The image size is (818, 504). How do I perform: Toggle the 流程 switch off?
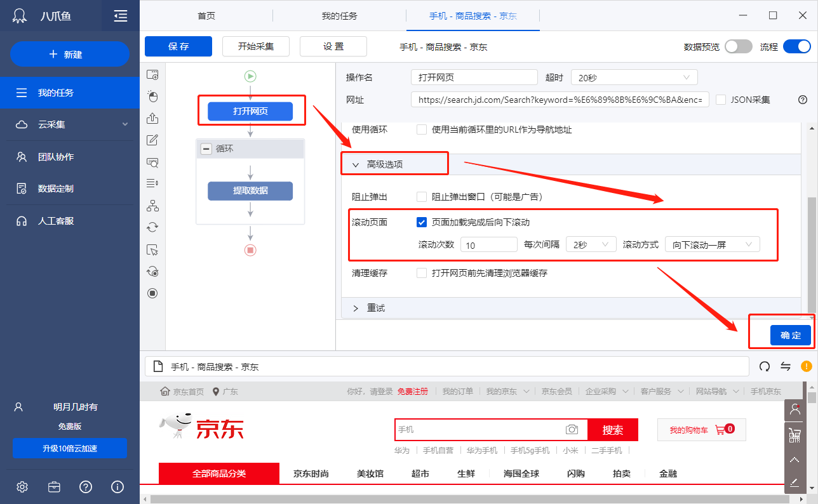[797, 46]
